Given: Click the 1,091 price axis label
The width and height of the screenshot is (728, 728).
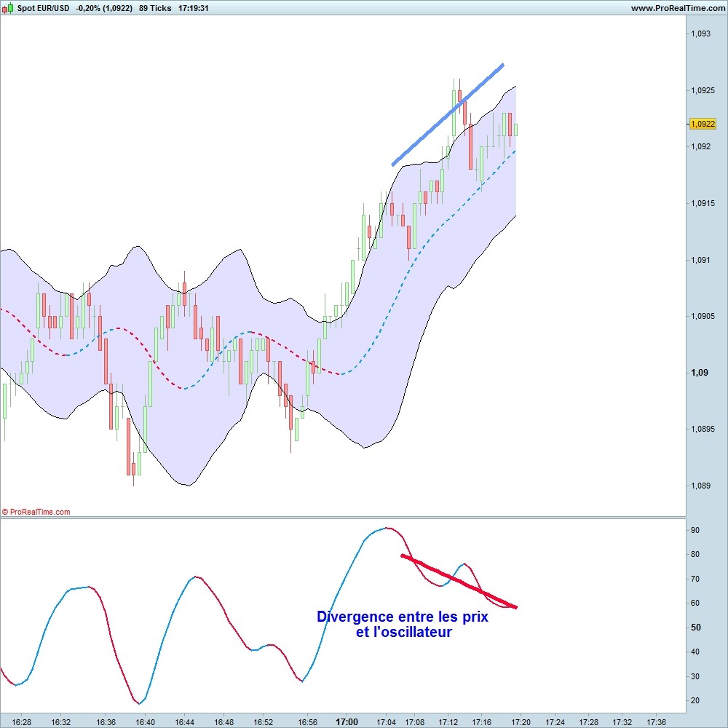Looking at the screenshot, I should [700, 260].
